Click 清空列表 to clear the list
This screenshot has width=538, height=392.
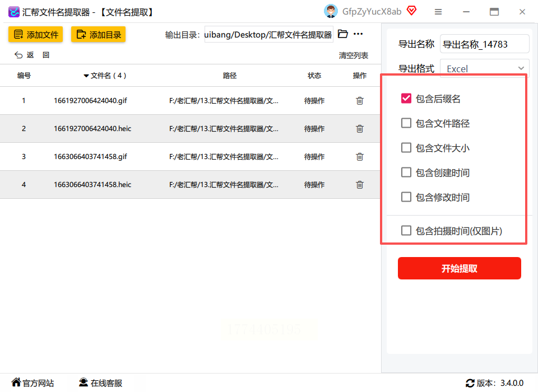(x=354, y=55)
